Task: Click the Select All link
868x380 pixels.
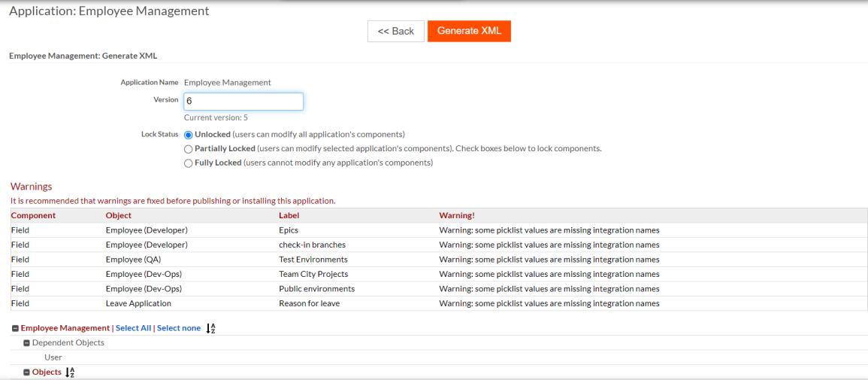Action: tap(133, 328)
